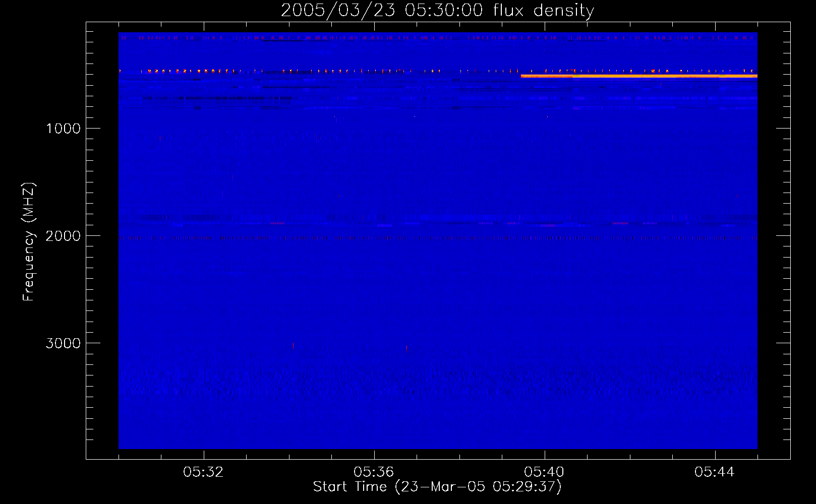The image size is (816, 504).
Task: Click the 05:40 time axis label
Action: tap(544, 472)
